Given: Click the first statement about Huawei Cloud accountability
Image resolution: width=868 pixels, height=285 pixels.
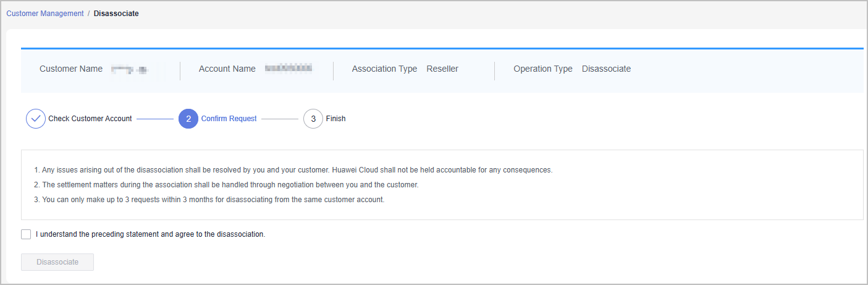Looking at the screenshot, I should 293,169.
